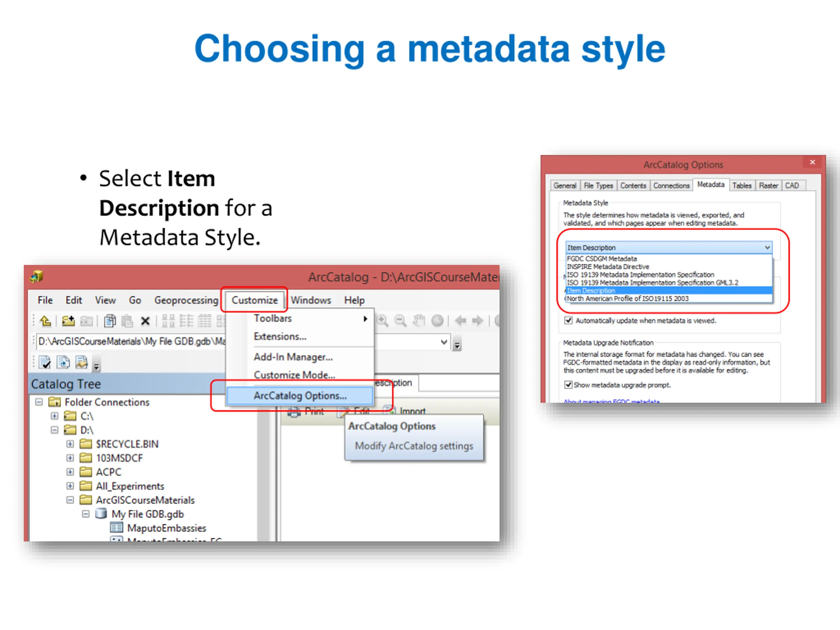Expand the All_Experiments folder

tap(70, 486)
